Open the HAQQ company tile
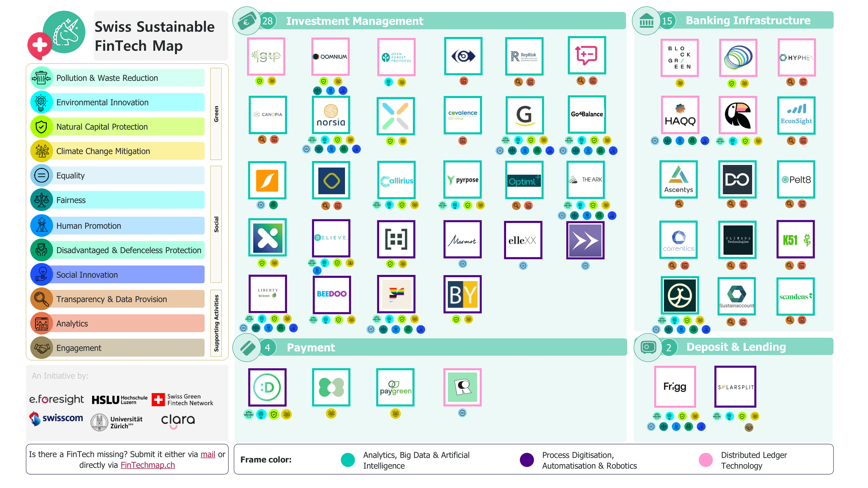The width and height of the screenshot is (868, 488). coord(680,115)
